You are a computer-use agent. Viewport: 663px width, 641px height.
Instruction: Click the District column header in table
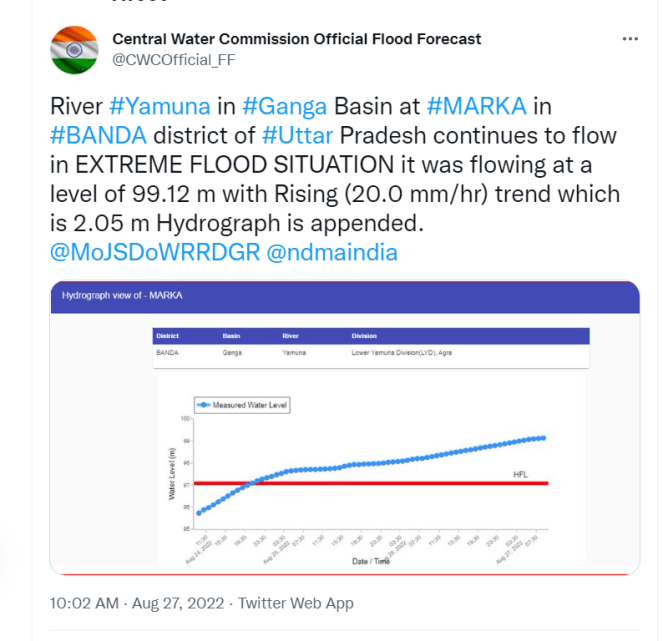pos(167,336)
